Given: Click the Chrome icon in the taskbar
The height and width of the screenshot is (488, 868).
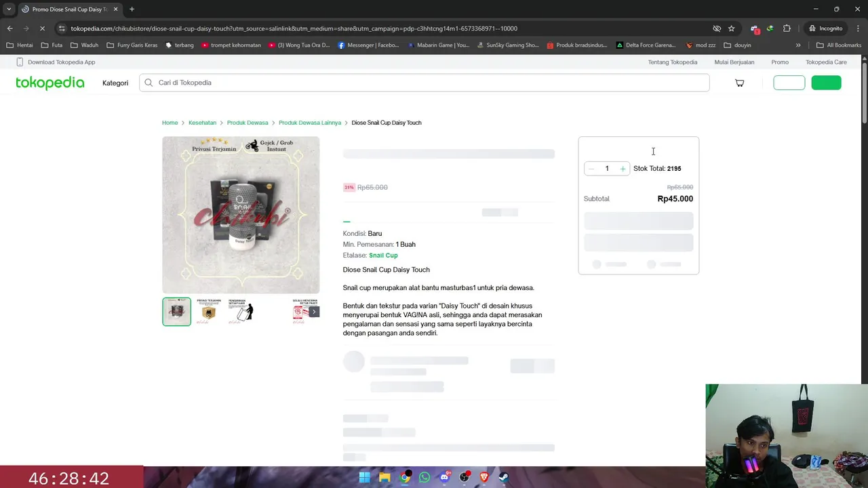Looking at the screenshot, I should pyautogui.click(x=405, y=477).
